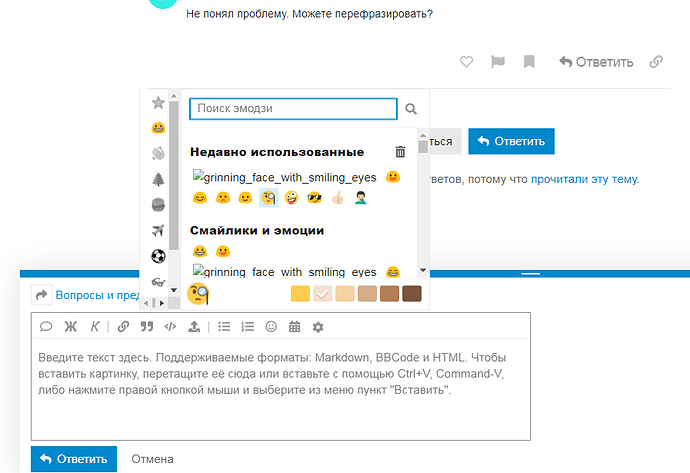This screenshot has height=473, width=690.
Task: Bookmark the post with the bookmark icon
Action: pos(529,62)
